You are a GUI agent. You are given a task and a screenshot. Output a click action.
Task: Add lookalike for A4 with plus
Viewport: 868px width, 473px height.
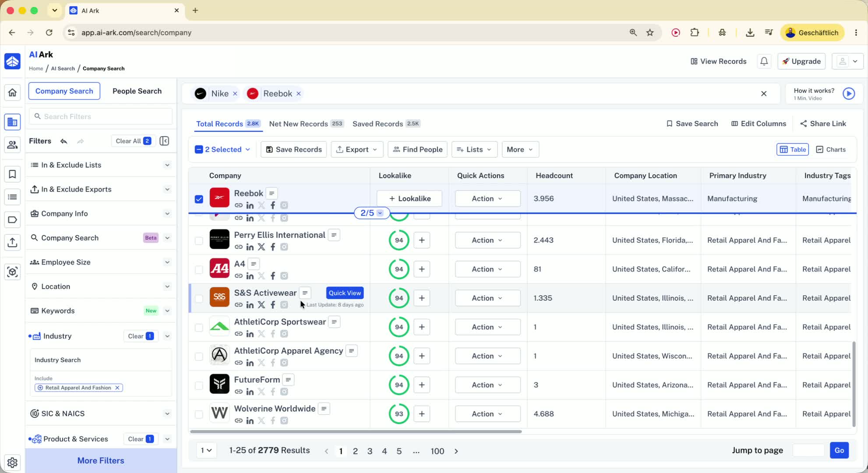point(422,269)
